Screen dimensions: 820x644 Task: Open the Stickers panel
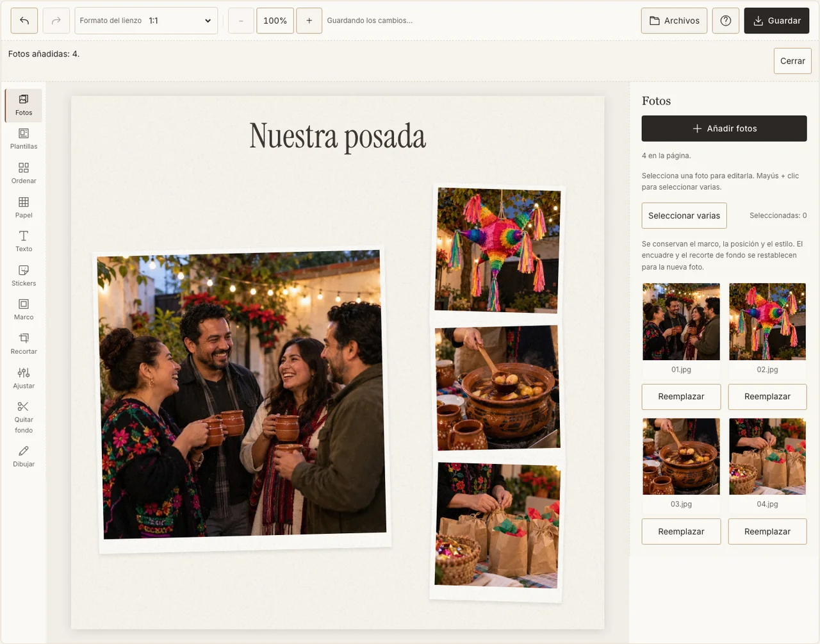(x=24, y=276)
